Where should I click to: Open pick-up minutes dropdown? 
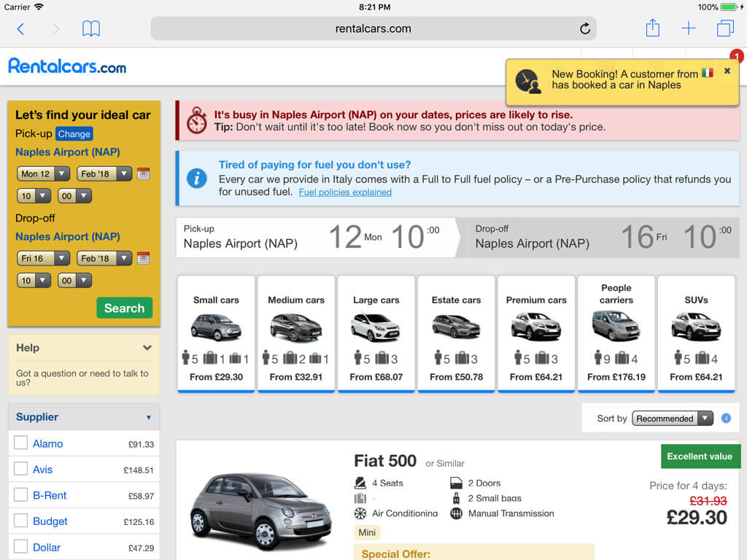(x=75, y=195)
